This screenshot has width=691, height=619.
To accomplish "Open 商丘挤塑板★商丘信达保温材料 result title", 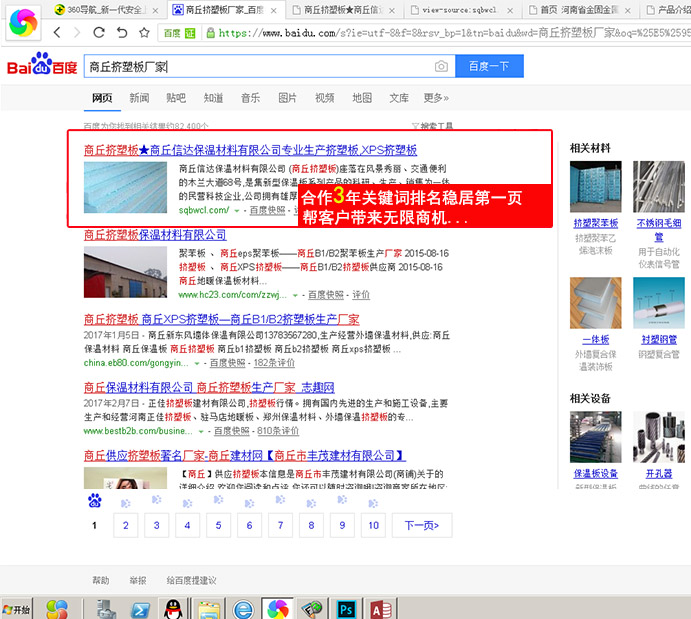I will point(250,150).
